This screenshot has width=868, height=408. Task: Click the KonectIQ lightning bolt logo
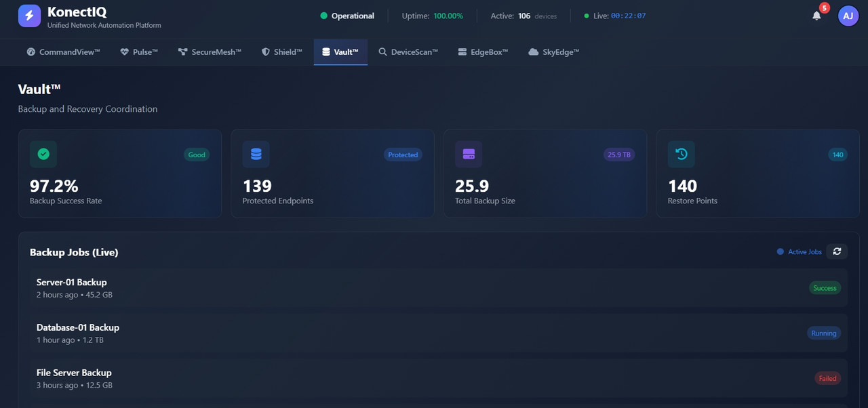click(29, 16)
